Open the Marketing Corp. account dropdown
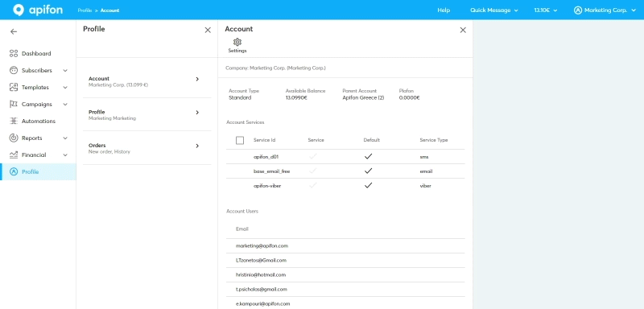This screenshot has width=644, height=309. click(605, 10)
